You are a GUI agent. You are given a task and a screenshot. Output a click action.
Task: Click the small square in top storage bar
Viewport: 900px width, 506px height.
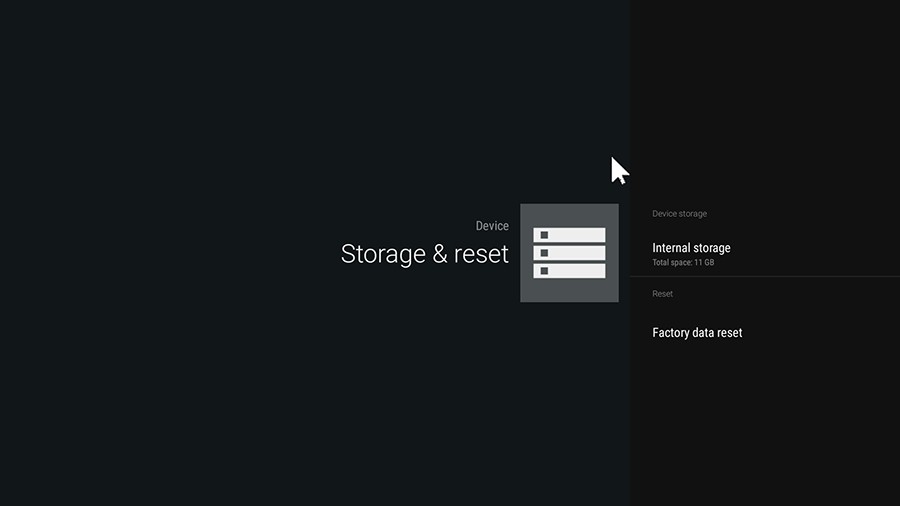click(x=544, y=235)
